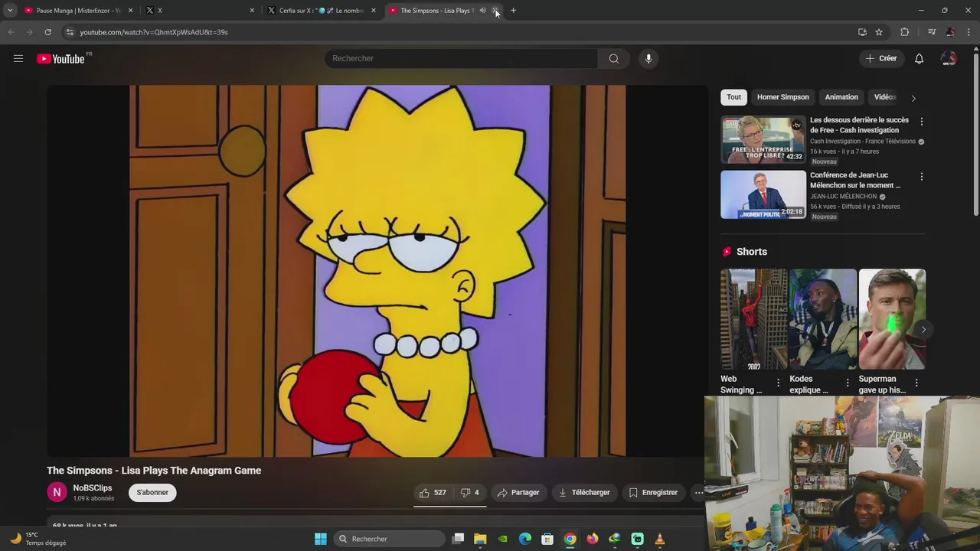This screenshot has width=980, height=551.
Task: Start voice search with the microphone
Action: [648, 58]
